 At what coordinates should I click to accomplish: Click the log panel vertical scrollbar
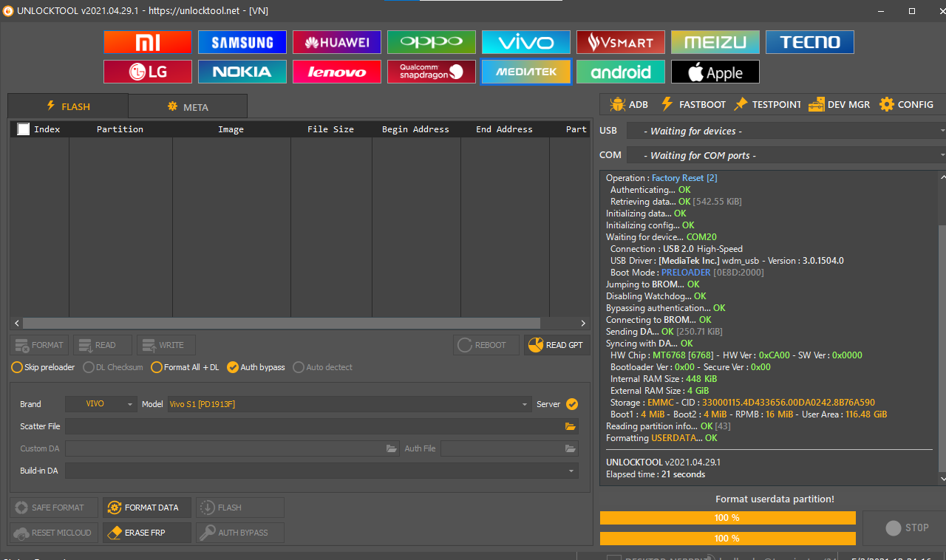tap(942, 347)
